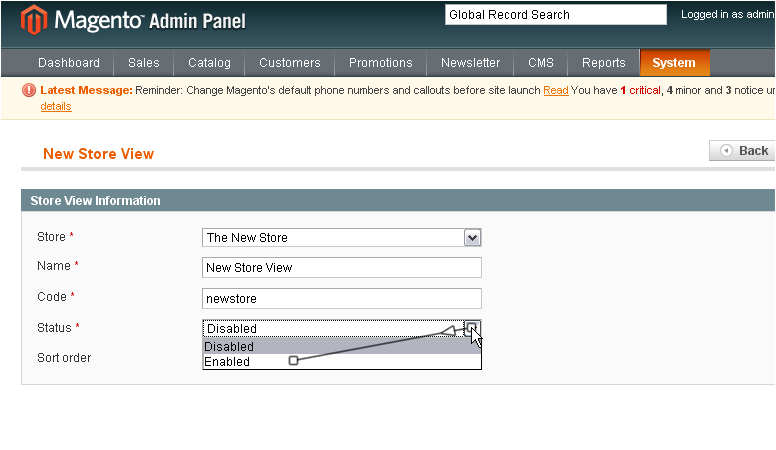Click the Status select box showing Disabled

341,329
